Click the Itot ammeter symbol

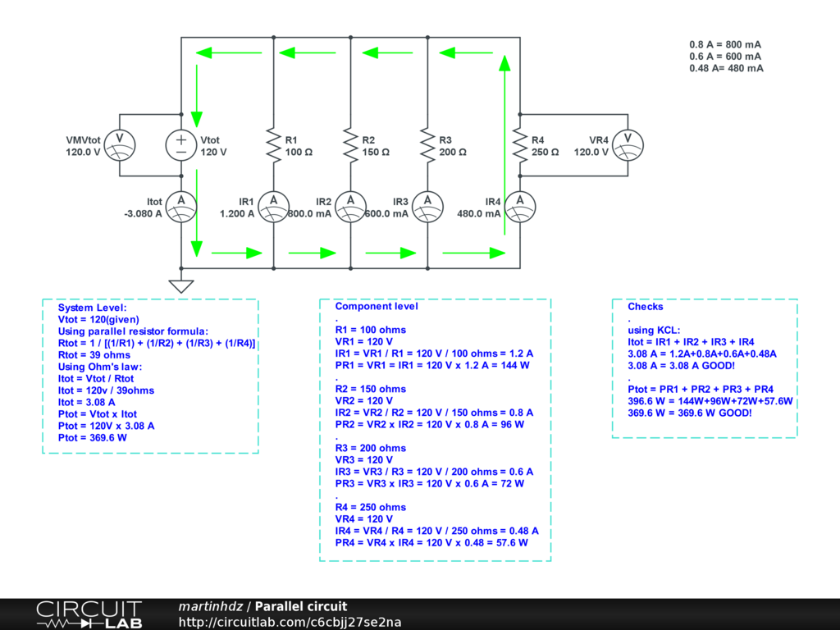(181, 207)
